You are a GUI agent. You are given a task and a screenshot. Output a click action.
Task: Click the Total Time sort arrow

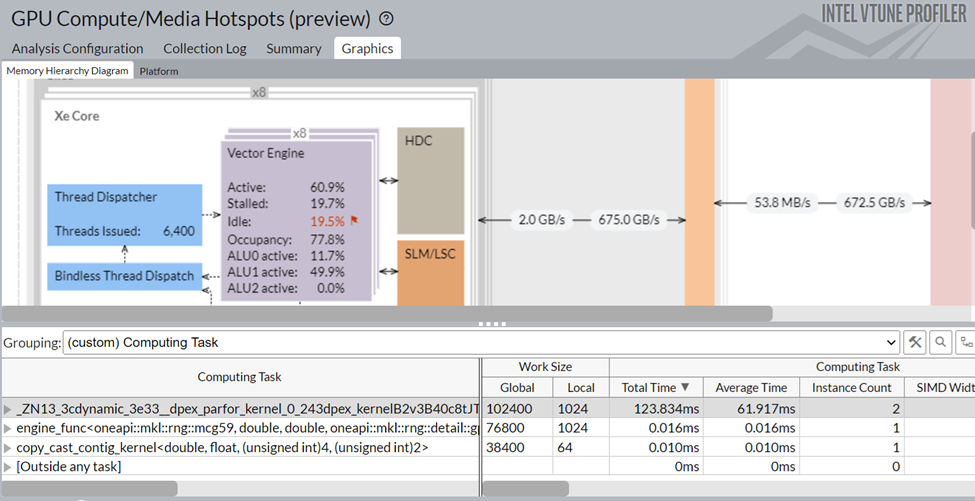685,387
